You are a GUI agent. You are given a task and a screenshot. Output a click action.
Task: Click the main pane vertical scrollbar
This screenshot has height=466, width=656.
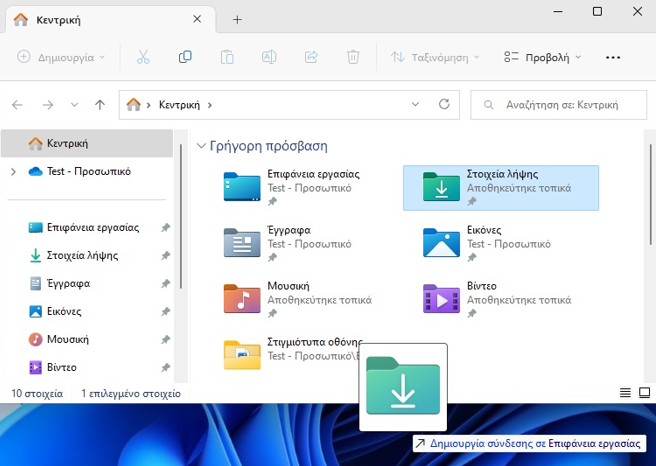pyautogui.click(x=651, y=194)
